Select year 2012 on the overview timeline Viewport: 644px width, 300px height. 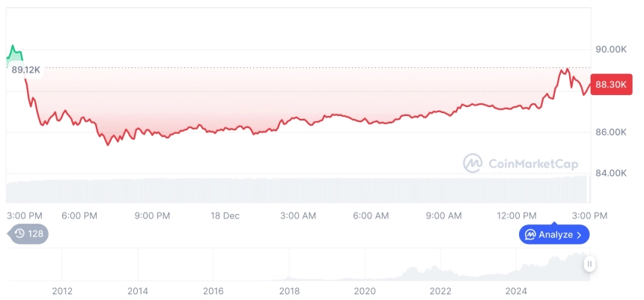pos(61,291)
